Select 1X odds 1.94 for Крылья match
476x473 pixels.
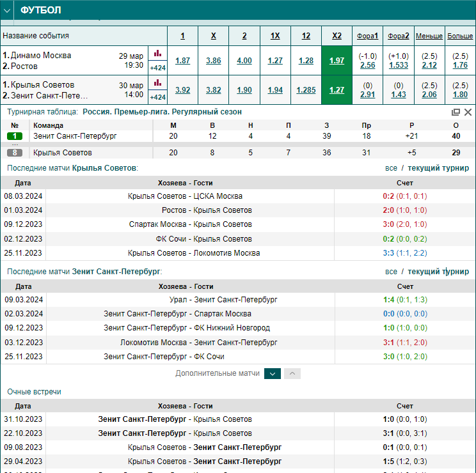pyautogui.click(x=275, y=90)
